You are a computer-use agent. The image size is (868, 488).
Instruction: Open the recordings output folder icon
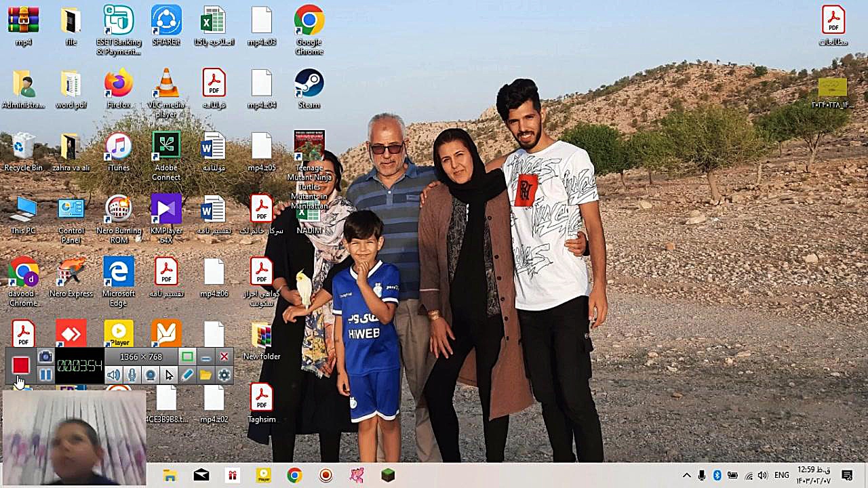[205, 374]
